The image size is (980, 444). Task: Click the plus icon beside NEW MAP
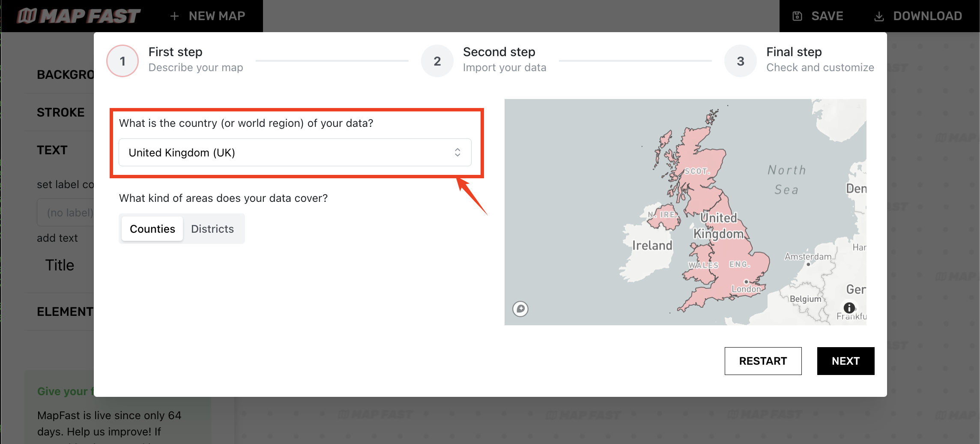[174, 16]
